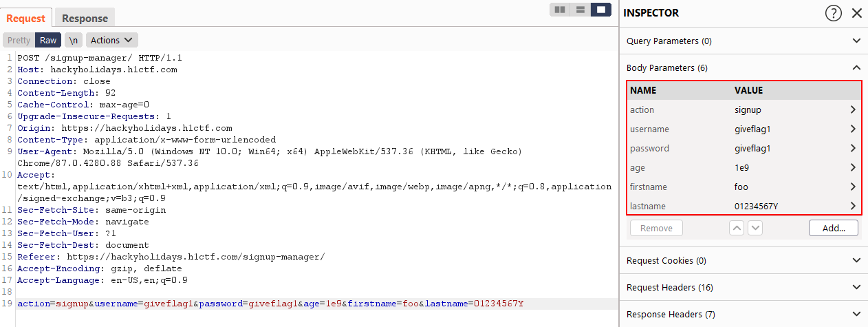Select the Raw view mode
The width and height of the screenshot is (868, 327).
point(48,41)
